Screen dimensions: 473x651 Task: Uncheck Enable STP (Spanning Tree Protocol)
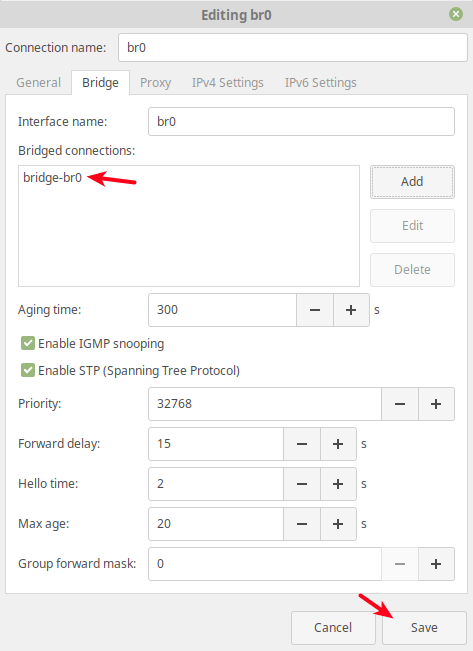click(28, 370)
